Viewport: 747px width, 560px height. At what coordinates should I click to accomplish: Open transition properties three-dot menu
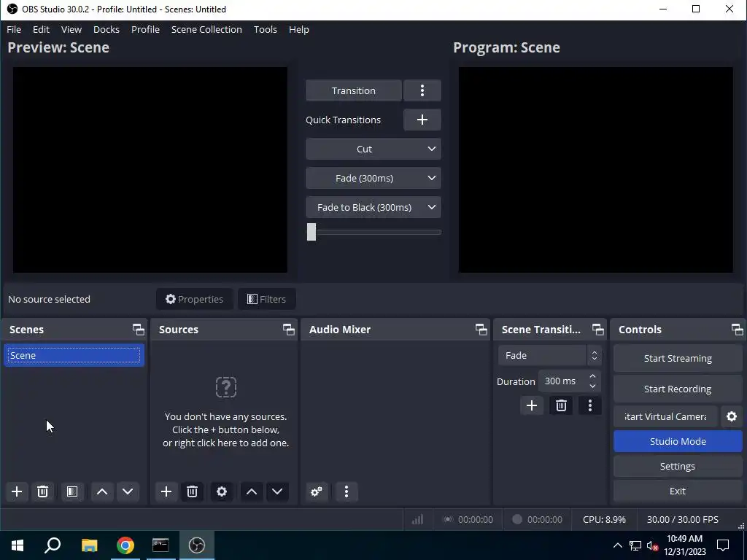coord(590,405)
